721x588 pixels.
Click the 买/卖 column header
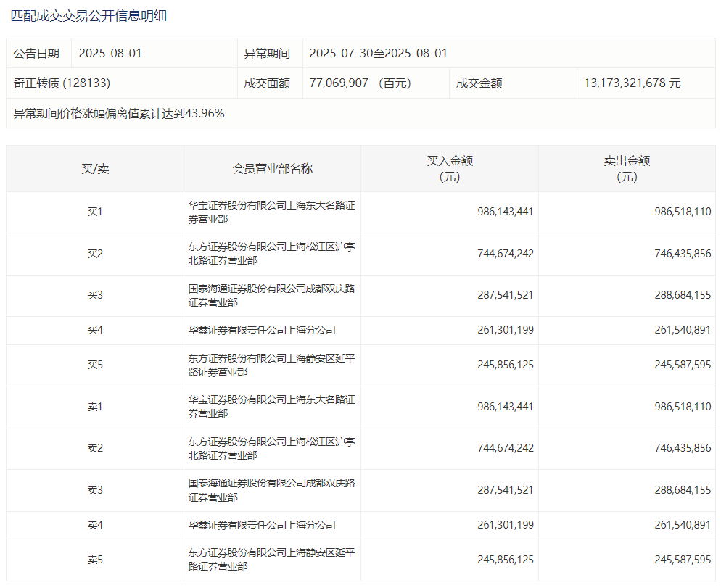click(95, 169)
